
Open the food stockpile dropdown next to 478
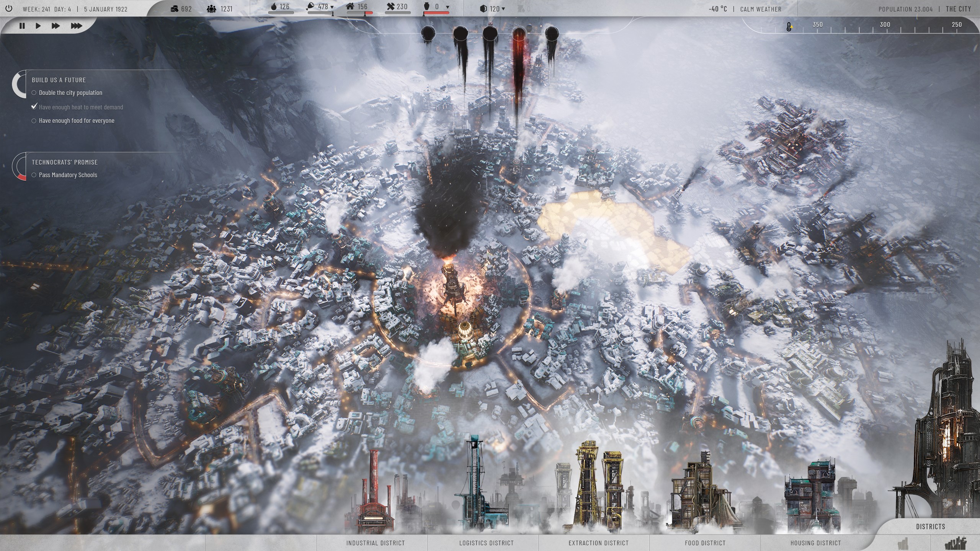pos(332,7)
